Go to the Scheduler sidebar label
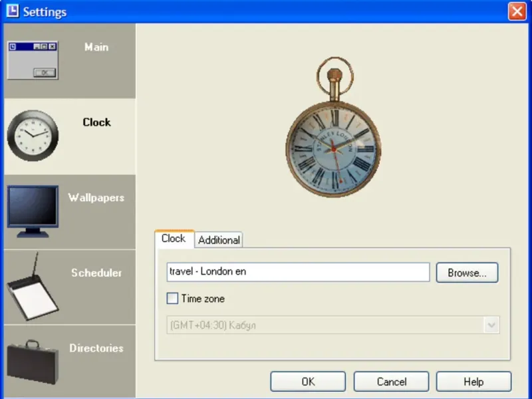The width and height of the screenshot is (532, 399). pos(96,273)
